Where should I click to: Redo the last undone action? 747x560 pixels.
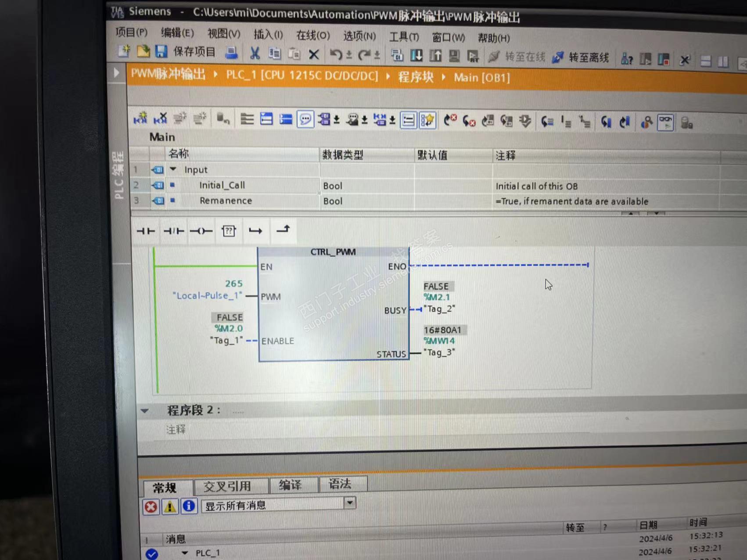pos(364,55)
